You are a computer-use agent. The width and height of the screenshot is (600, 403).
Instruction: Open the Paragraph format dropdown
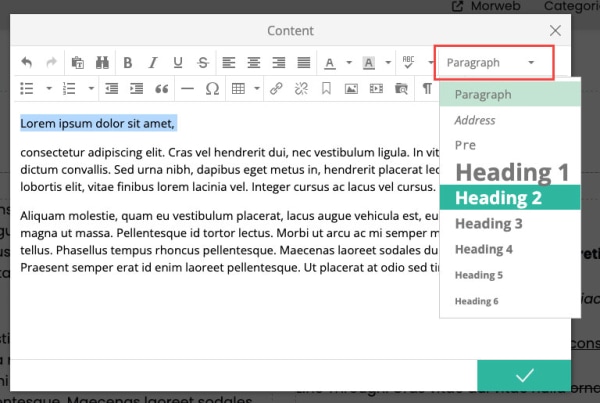coord(494,63)
